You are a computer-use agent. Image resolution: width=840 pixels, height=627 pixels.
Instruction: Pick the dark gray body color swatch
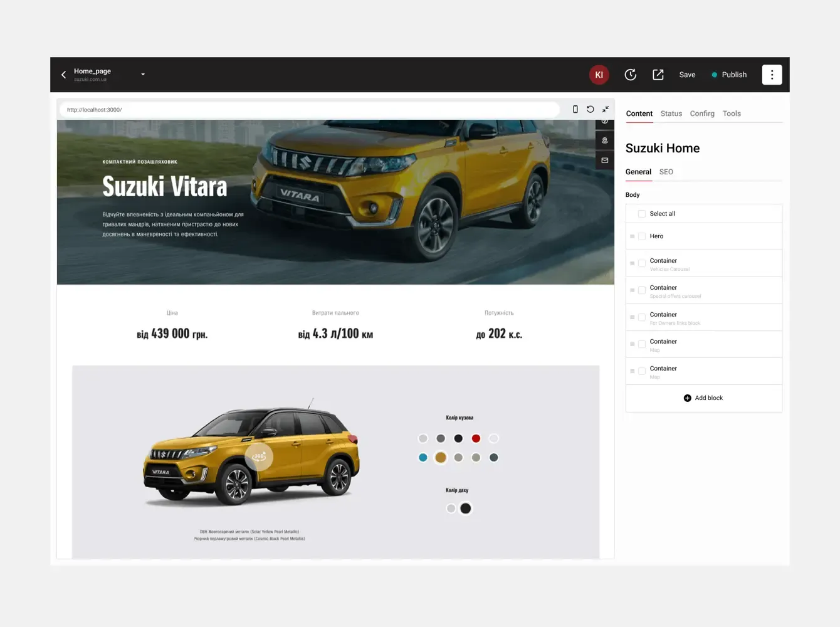click(441, 438)
